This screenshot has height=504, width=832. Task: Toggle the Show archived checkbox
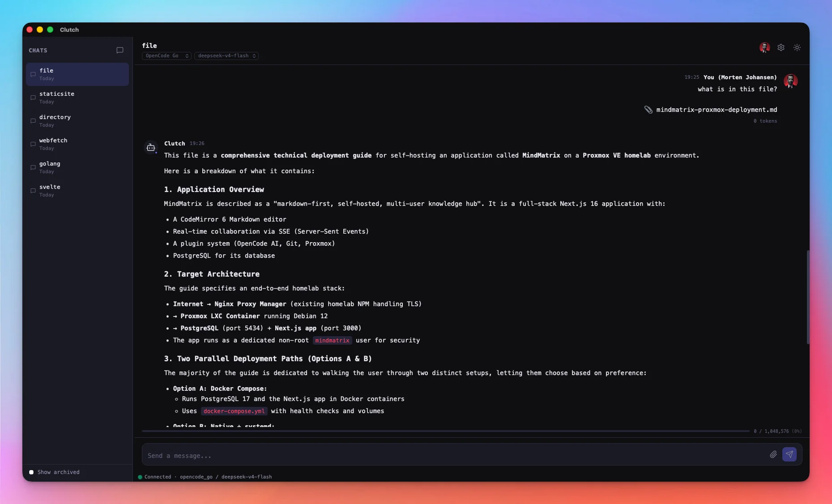31,472
